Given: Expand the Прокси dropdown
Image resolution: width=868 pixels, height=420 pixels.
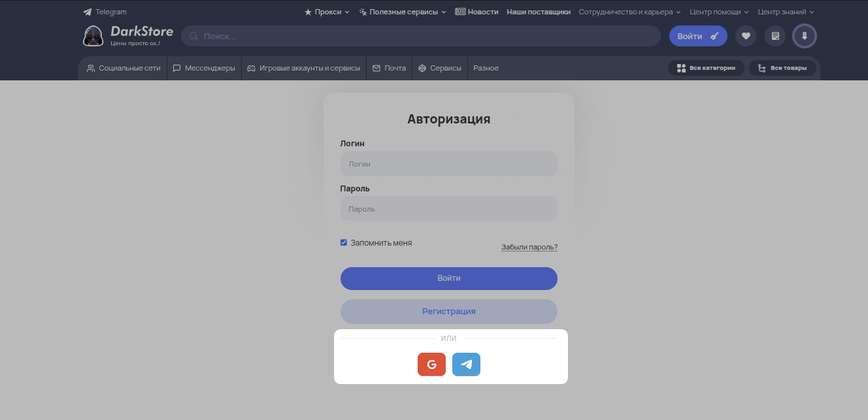Looking at the screenshot, I should (327, 12).
